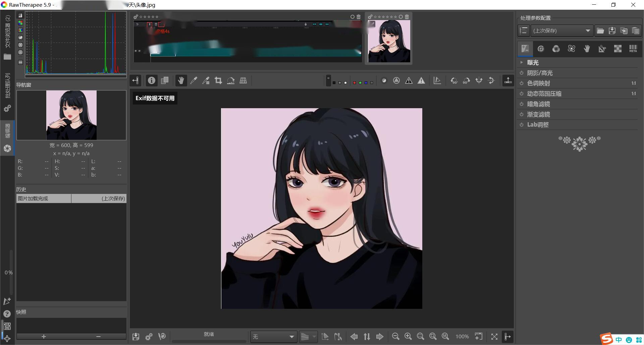
Task: Select the white balance picker tool
Action: [x=194, y=80]
